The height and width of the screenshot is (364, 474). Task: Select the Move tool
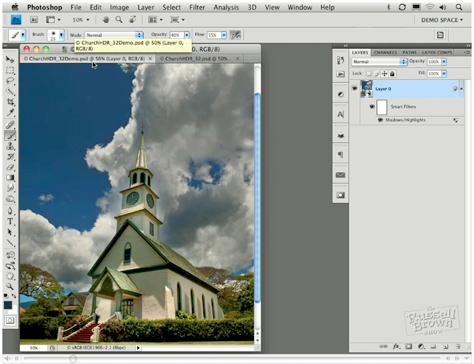(10, 59)
